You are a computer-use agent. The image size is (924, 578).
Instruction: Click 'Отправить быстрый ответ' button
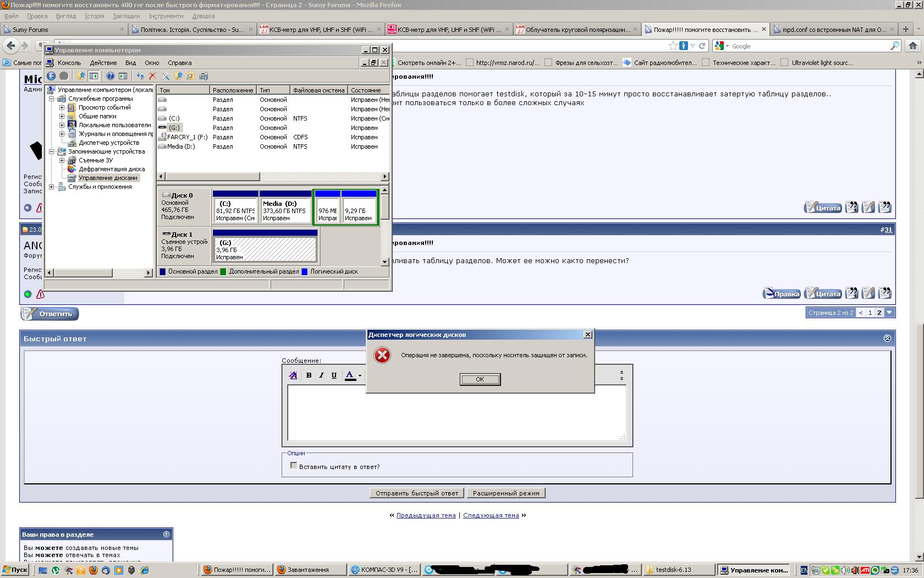click(416, 493)
